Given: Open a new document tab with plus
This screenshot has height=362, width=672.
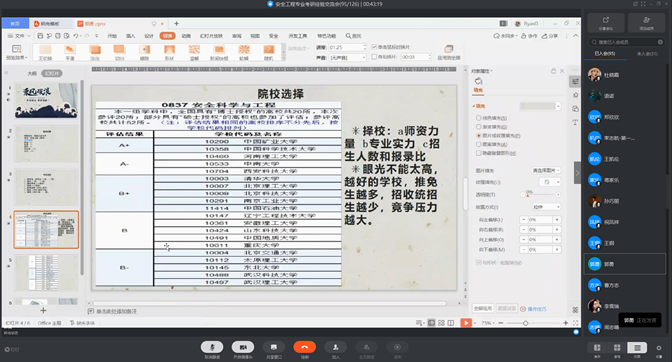Looking at the screenshot, I should (176, 24).
